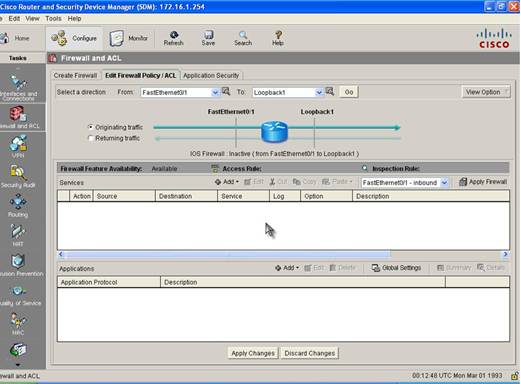Open the NAT task icon
This screenshot has width=521, height=384.
tap(18, 231)
